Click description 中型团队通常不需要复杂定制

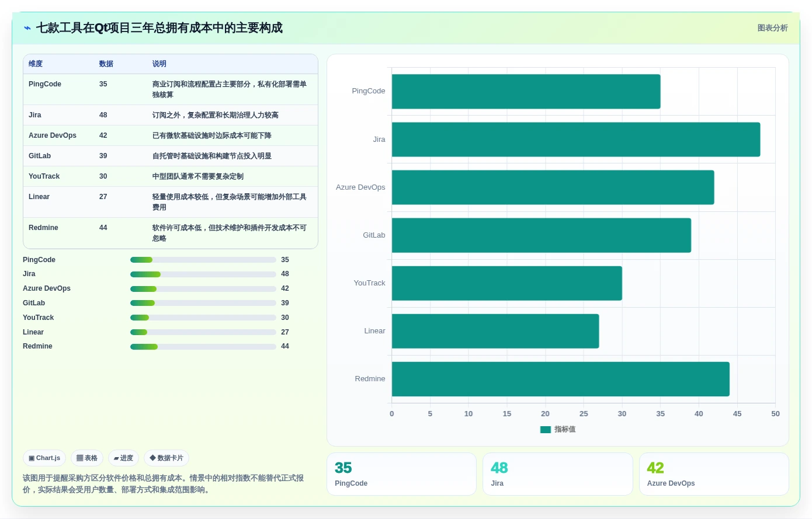pyautogui.click(x=198, y=176)
